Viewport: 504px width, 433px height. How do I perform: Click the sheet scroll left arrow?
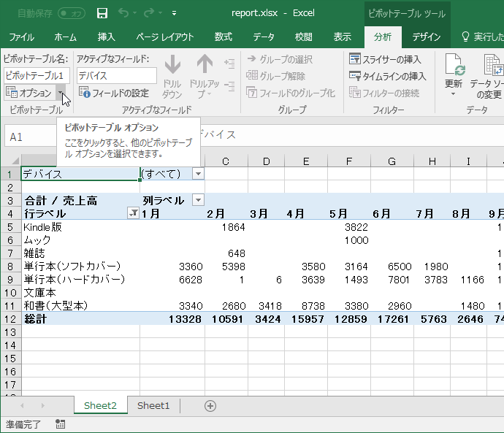[x=22, y=406]
